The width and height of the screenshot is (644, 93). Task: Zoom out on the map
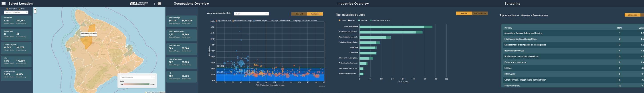35,12
